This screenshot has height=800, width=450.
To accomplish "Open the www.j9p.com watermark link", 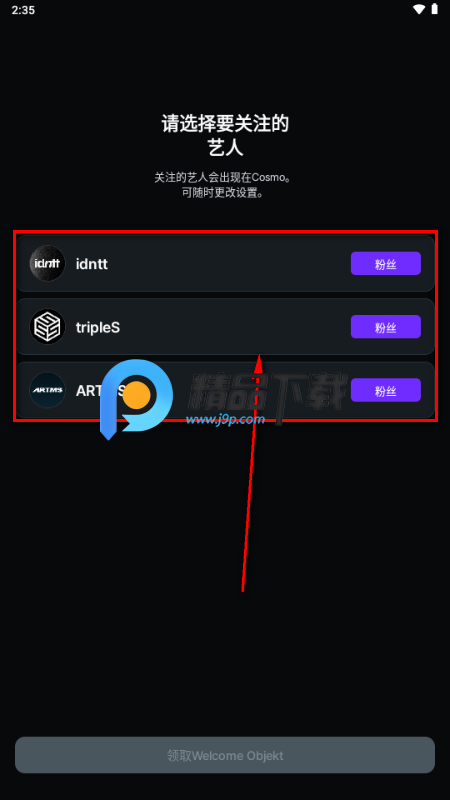I will [225, 420].
